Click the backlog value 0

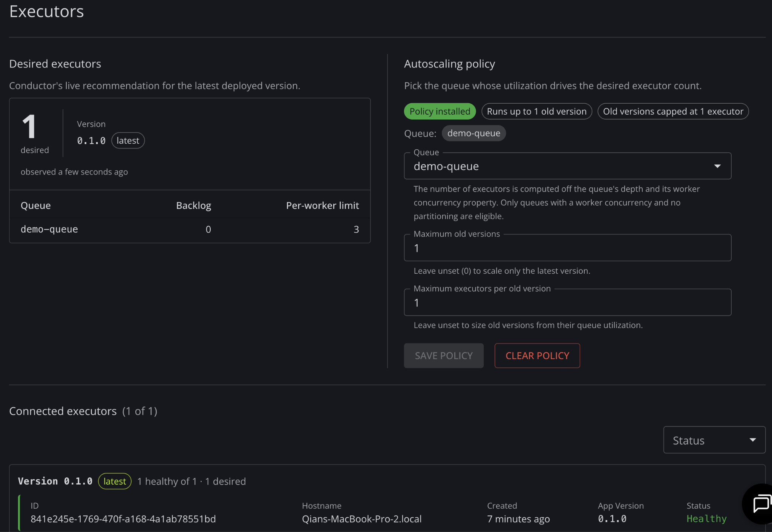[208, 229]
